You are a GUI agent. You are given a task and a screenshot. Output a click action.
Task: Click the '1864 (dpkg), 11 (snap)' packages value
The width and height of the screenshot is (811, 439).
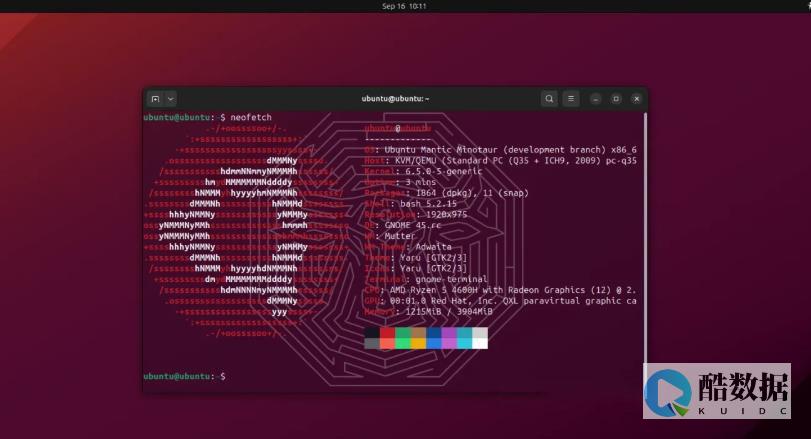click(472, 193)
